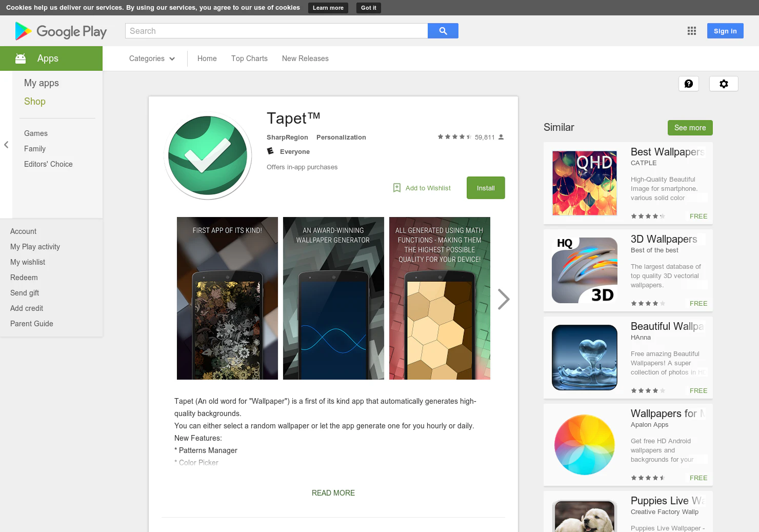Open the New Releases tab
The height and width of the screenshot is (532, 759).
[x=305, y=58]
